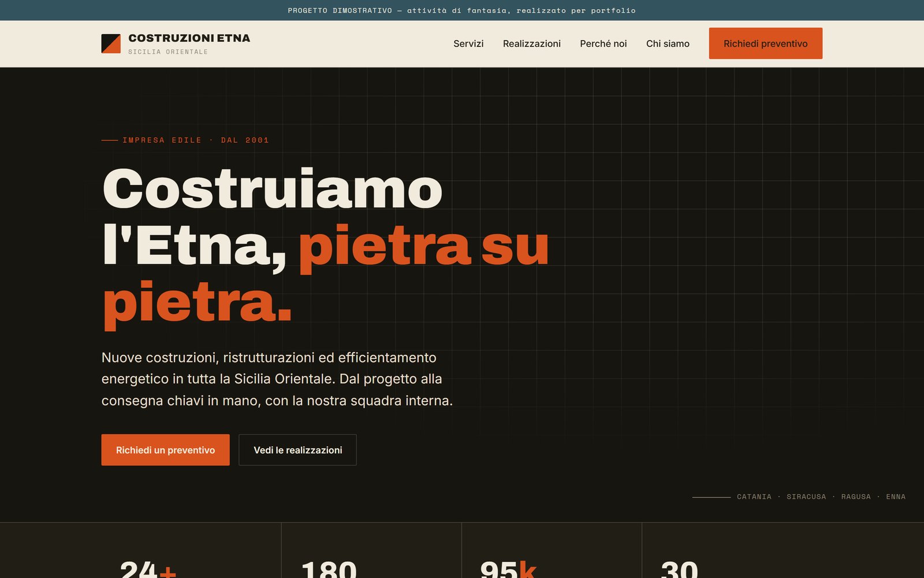Go to Realizzazioni in the navigation
Image resolution: width=924 pixels, height=578 pixels.
[x=531, y=43]
